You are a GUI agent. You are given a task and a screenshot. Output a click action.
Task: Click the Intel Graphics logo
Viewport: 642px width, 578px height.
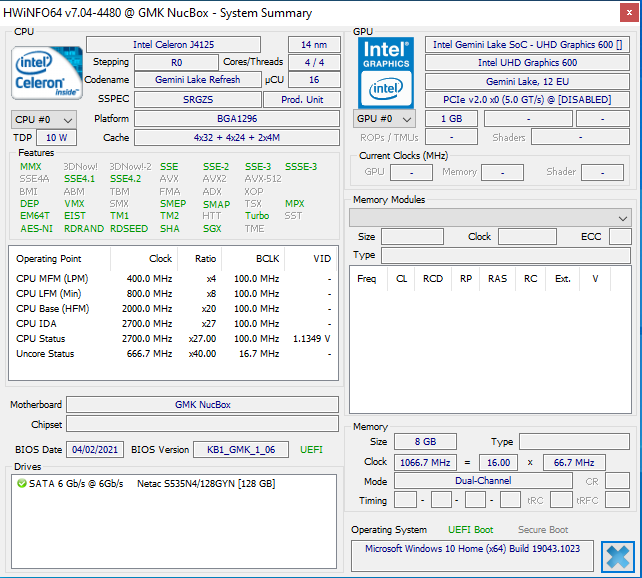386,73
